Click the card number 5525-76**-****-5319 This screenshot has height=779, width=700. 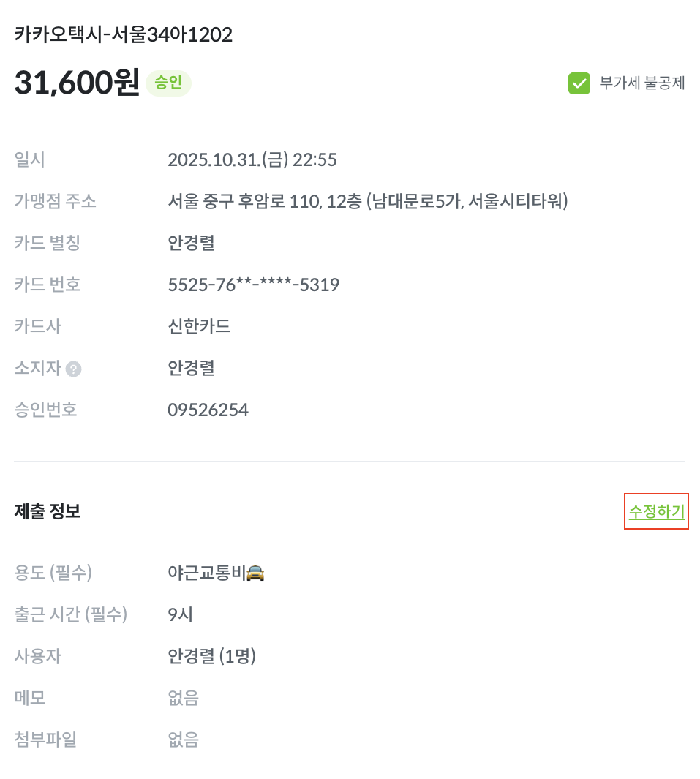(253, 285)
